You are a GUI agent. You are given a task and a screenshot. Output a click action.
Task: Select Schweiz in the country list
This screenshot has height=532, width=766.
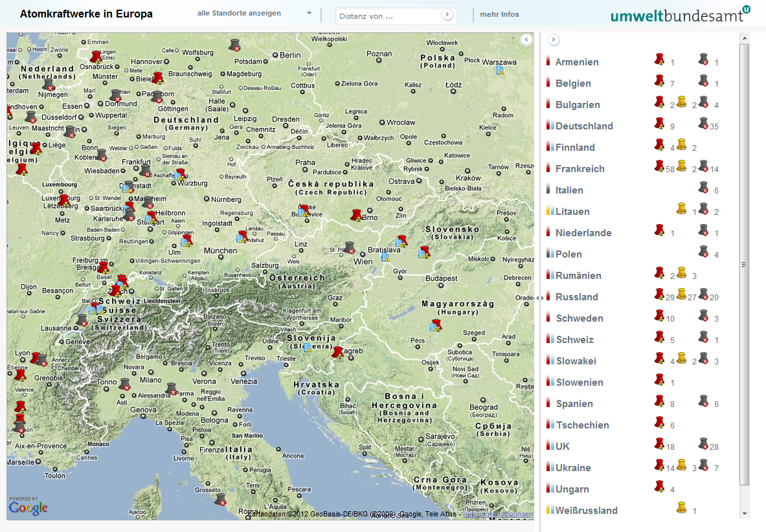(574, 340)
